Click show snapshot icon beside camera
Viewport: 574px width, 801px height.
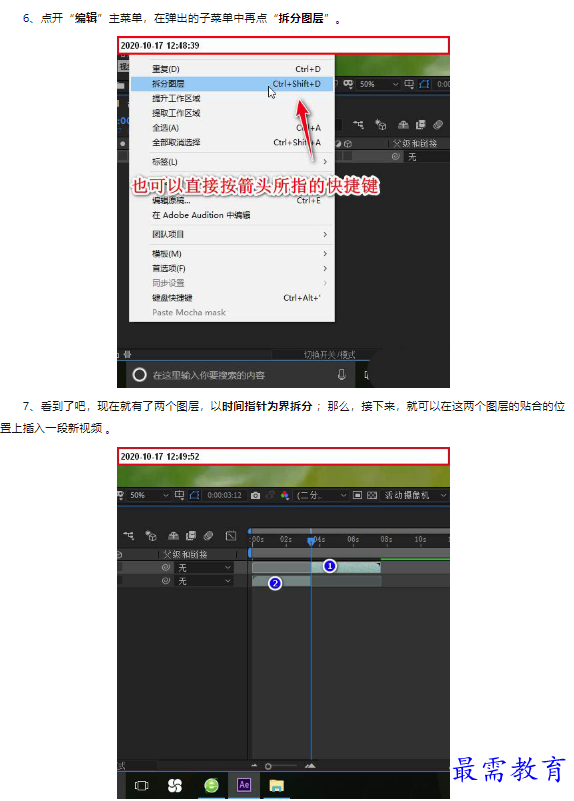tap(270, 495)
